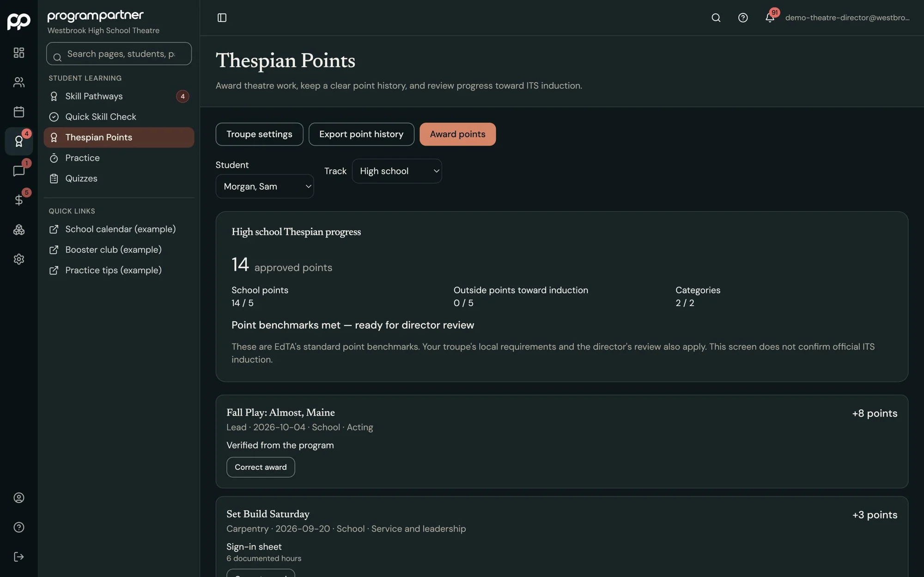
Task: Open Practice tips (example) quick link
Action: click(x=119, y=270)
